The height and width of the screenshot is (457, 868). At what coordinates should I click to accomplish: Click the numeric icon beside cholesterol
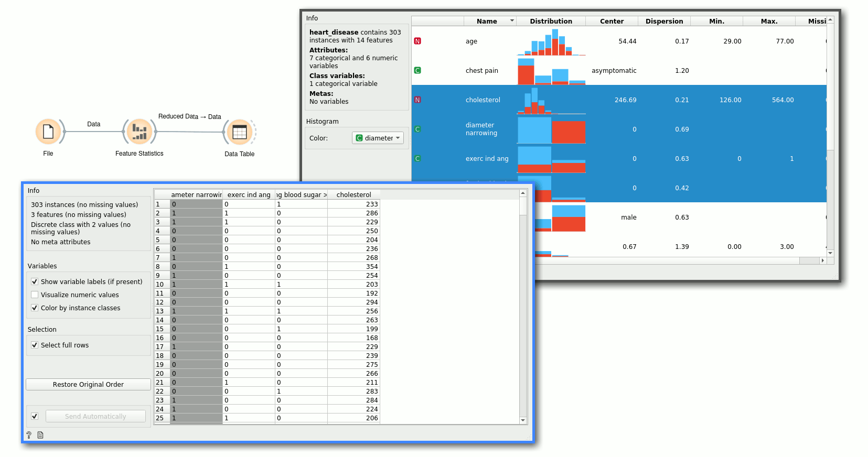point(417,100)
